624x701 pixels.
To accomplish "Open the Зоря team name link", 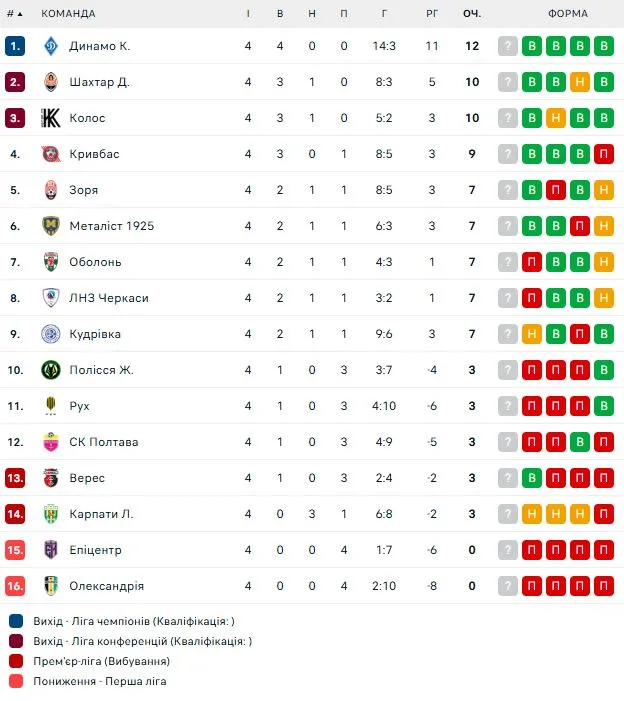I will point(84,190).
